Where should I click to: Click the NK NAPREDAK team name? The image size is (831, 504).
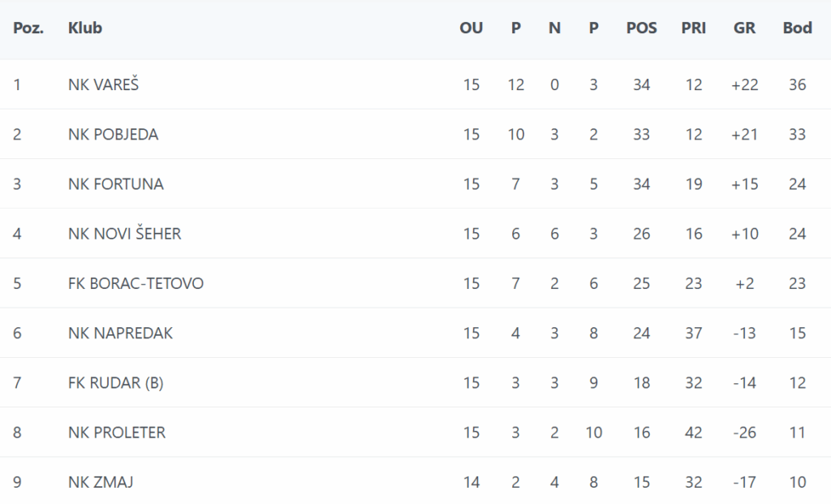[x=120, y=334]
